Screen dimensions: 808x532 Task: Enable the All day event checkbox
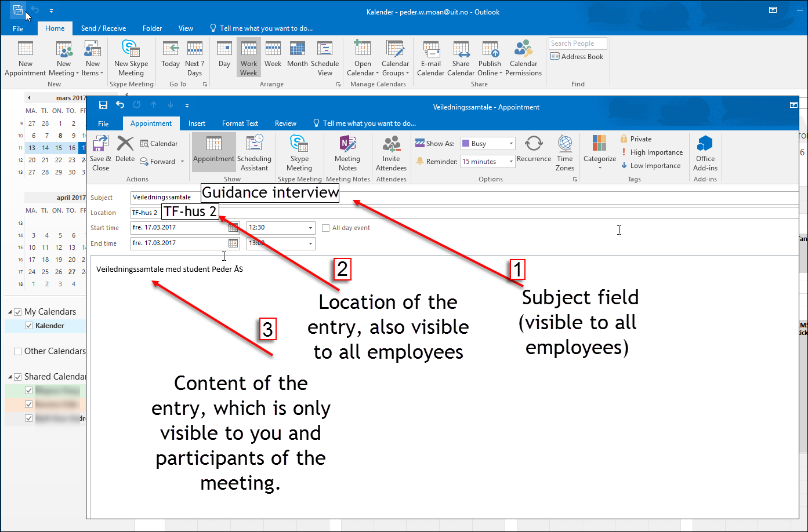click(326, 228)
